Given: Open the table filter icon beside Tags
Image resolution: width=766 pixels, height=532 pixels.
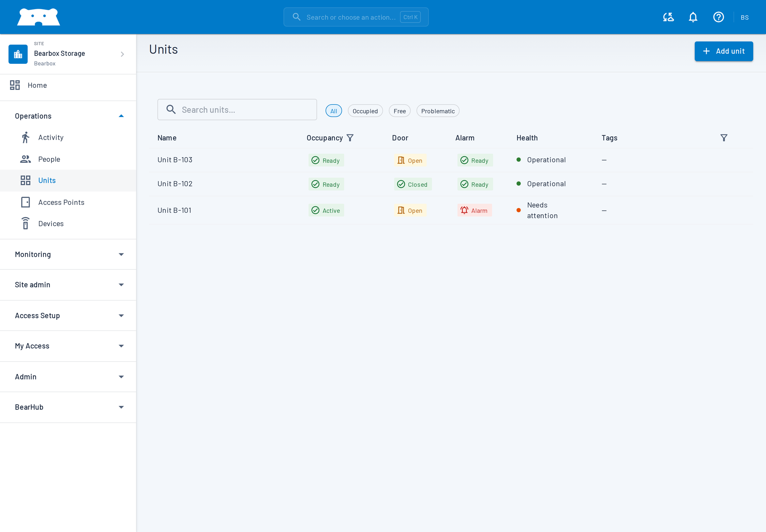Looking at the screenshot, I should [x=724, y=138].
